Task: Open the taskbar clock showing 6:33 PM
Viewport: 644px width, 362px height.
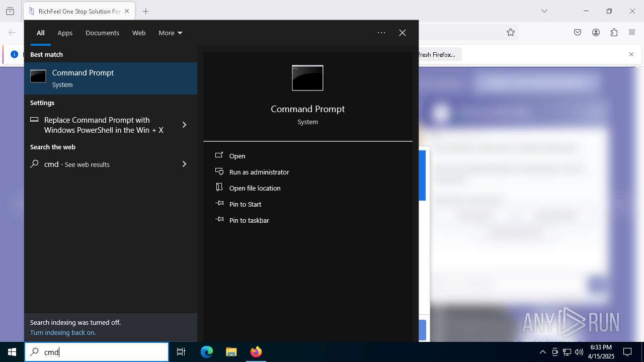Action: click(x=601, y=352)
